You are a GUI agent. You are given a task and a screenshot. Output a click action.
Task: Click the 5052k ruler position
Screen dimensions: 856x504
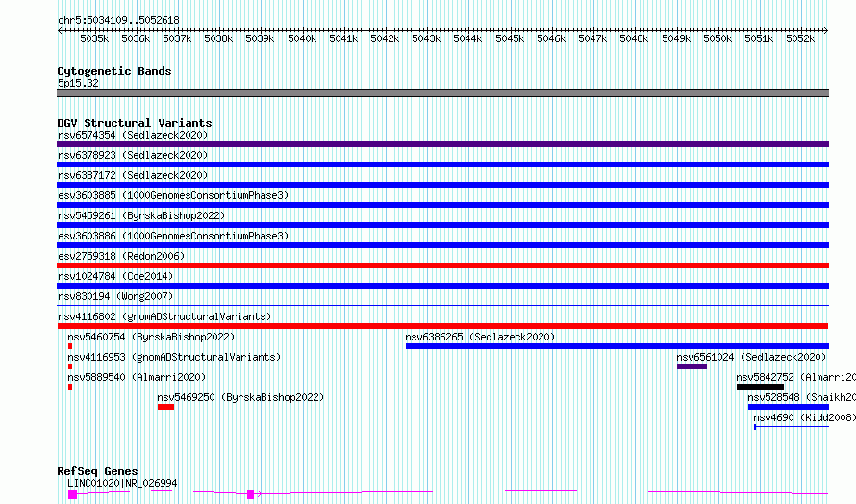800,38
